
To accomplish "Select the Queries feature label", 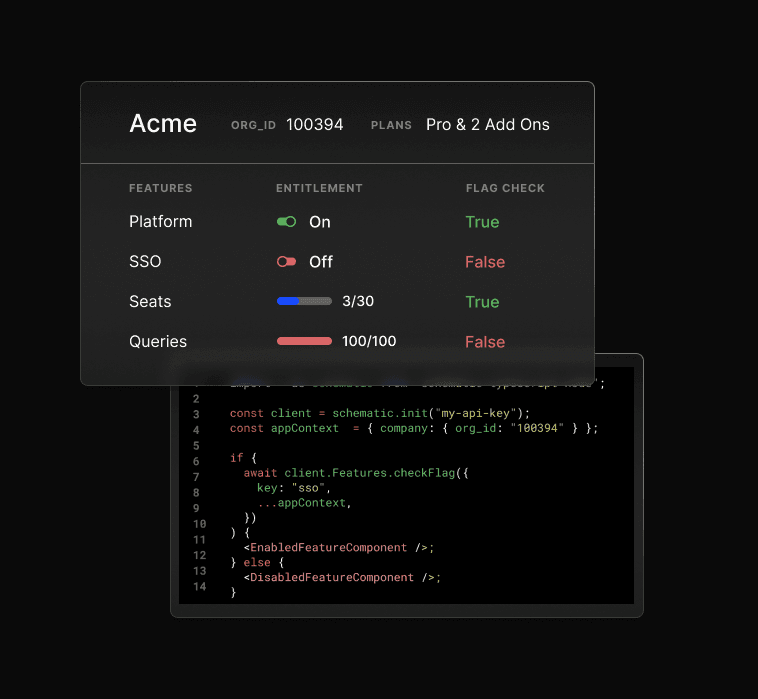I will click(x=158, y=342).
